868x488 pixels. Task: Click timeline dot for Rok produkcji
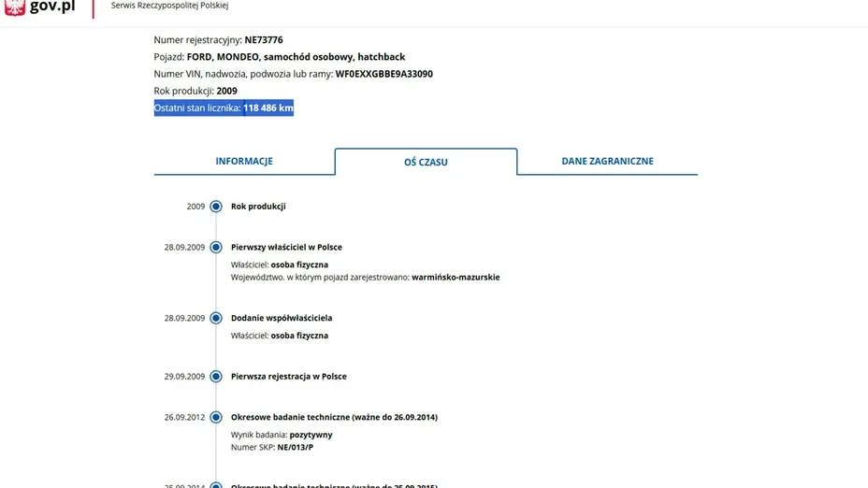pos(216,207)
